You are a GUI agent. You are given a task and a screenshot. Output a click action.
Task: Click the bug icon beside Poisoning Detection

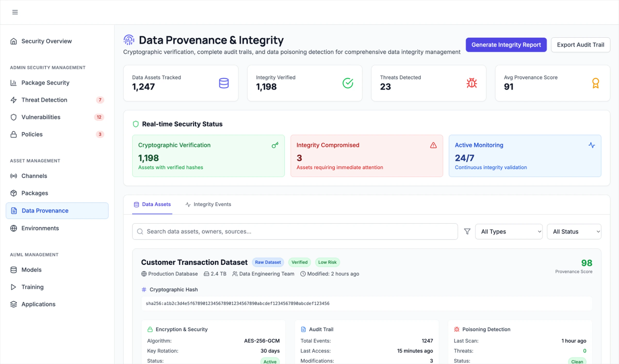457,329
